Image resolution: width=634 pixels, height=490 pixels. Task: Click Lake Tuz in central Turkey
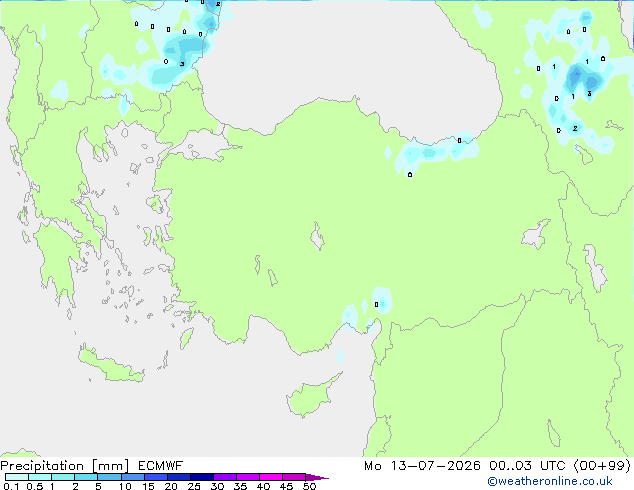point(317,236)
